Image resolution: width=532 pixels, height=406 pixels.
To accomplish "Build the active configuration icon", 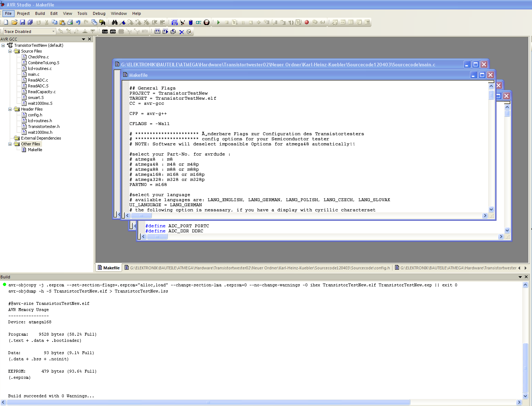I will click(157, 32).
